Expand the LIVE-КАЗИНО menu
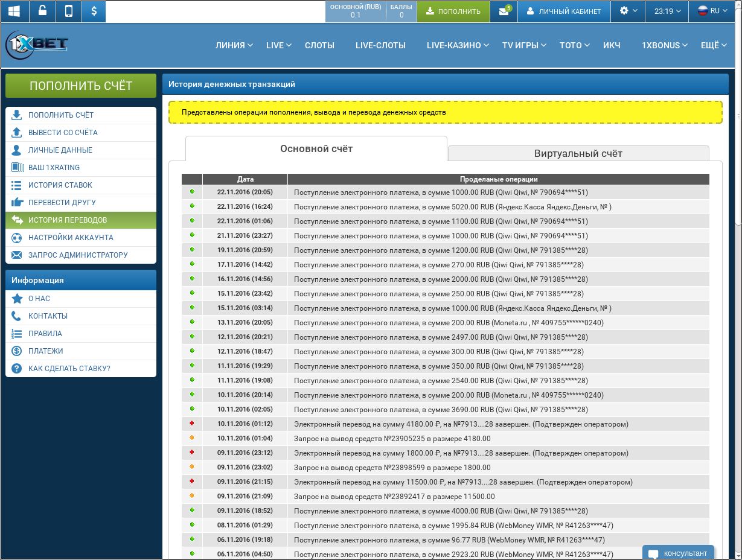 pyautogui.click(x=458, y=45)
